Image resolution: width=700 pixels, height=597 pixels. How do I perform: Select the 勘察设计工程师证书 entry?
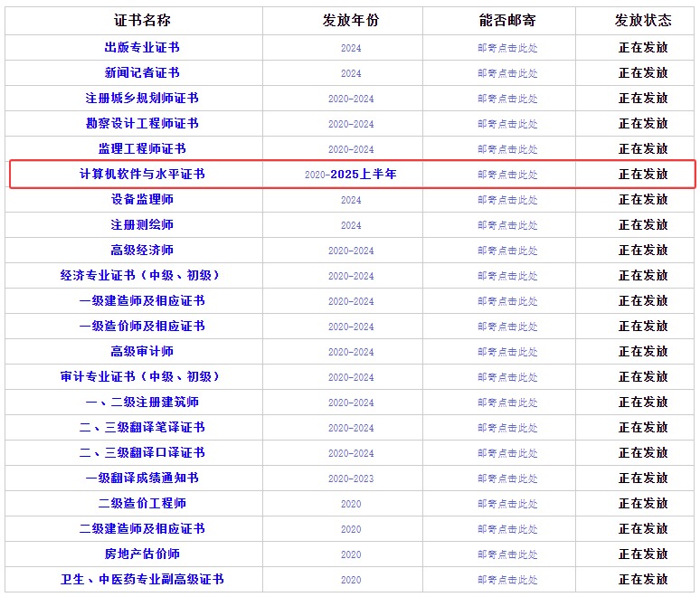142,123
